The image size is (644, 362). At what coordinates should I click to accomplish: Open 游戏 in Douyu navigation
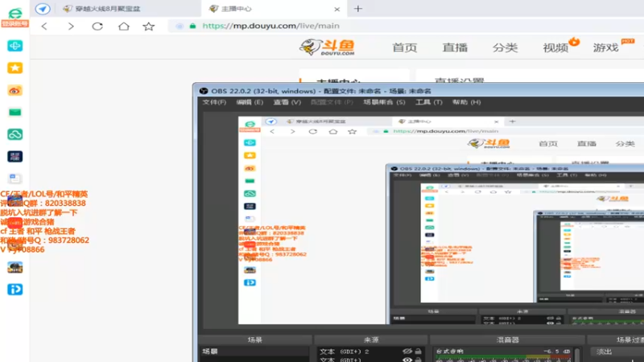(606, 47)
